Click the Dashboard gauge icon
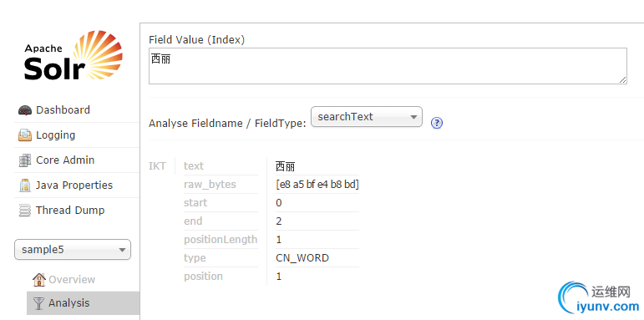Viewport: 644px width, 320px height. [x=25, y=110]
